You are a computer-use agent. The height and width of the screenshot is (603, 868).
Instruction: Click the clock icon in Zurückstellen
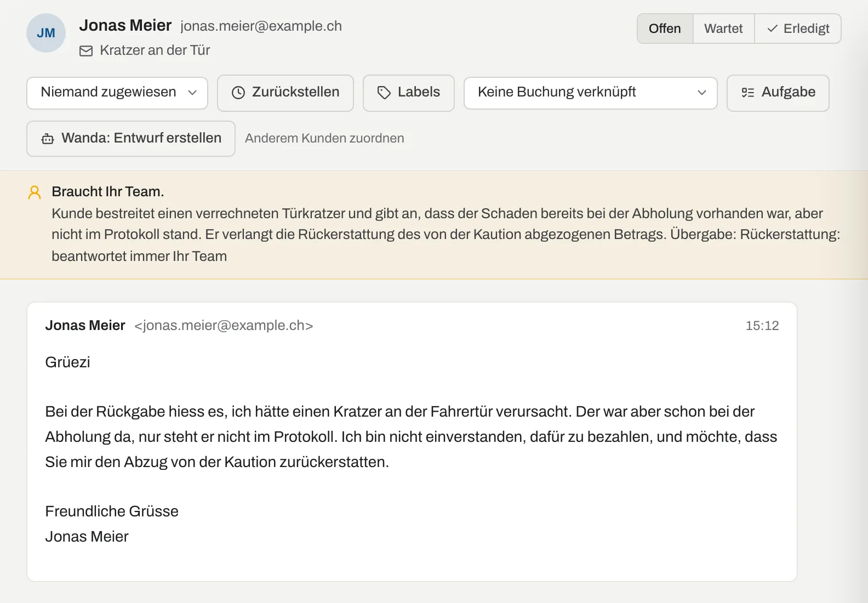(x=238, y=93)
